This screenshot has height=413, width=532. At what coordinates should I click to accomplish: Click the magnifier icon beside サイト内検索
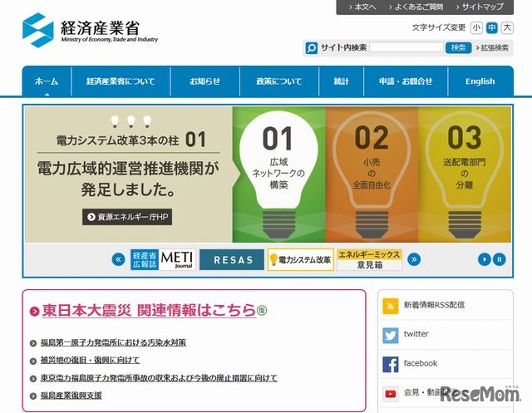click(x=311, y=48)
